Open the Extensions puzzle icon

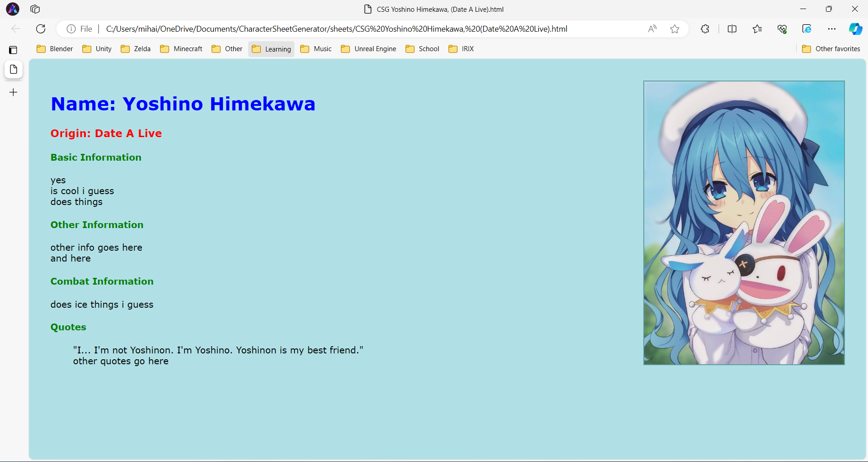click(705, 29)
